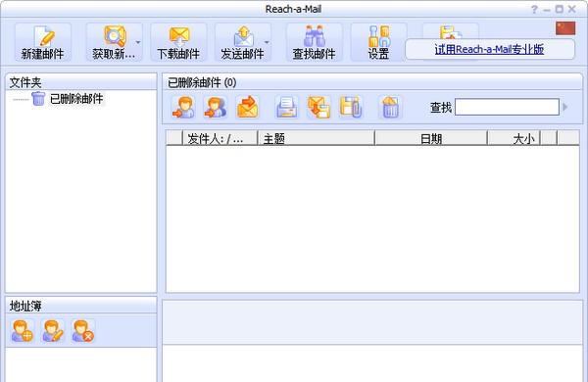
Task: Click the Chinese flag language icon
Action: (565, 28)
